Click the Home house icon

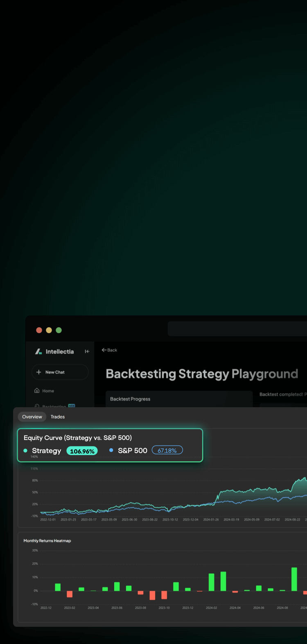(x=37, y=391)
